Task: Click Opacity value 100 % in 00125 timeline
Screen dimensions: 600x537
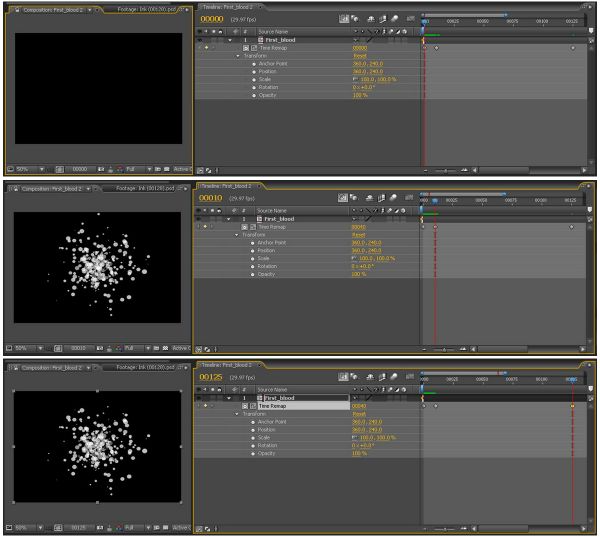Action: [359, 454]
